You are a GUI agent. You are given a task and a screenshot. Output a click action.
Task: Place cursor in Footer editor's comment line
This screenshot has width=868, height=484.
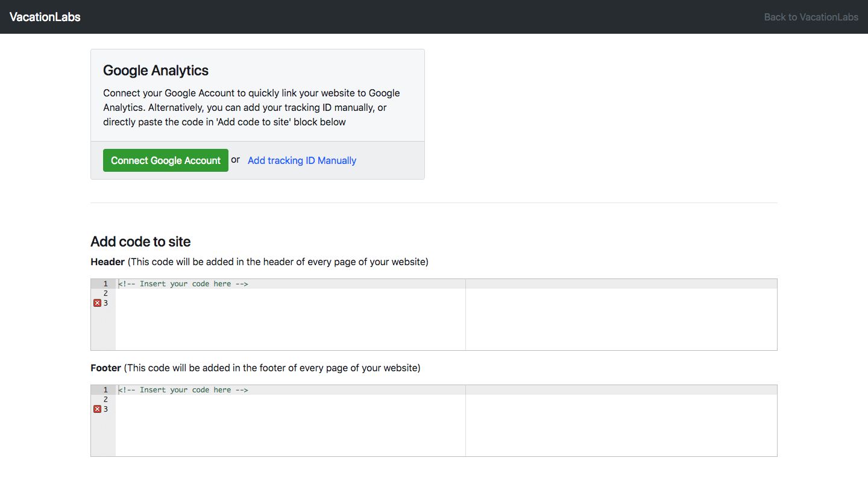(183, 390)
